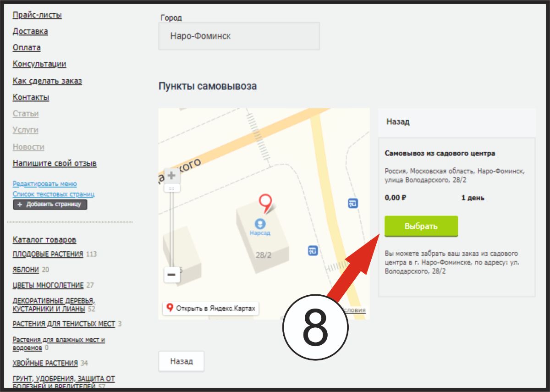Click the Редактировать меню link
Viewport: 550px width, 392px height.
[x=44, y=184]
